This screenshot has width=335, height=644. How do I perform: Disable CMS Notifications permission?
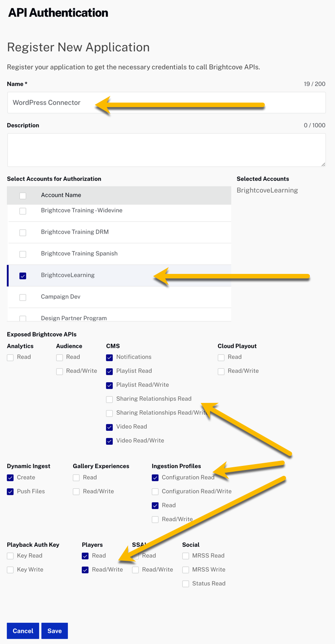point(109,357)
